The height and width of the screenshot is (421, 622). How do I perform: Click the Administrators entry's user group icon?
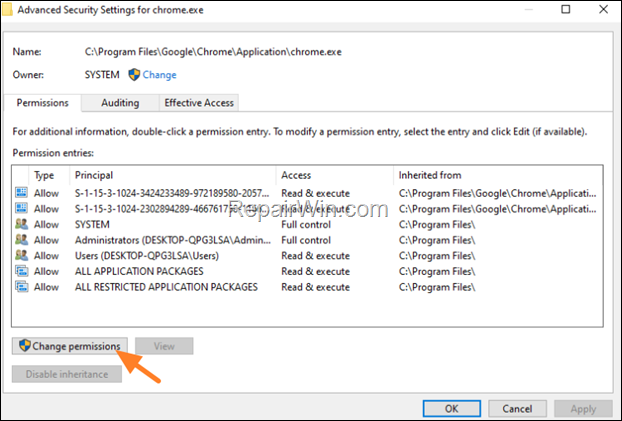(21, 240)
